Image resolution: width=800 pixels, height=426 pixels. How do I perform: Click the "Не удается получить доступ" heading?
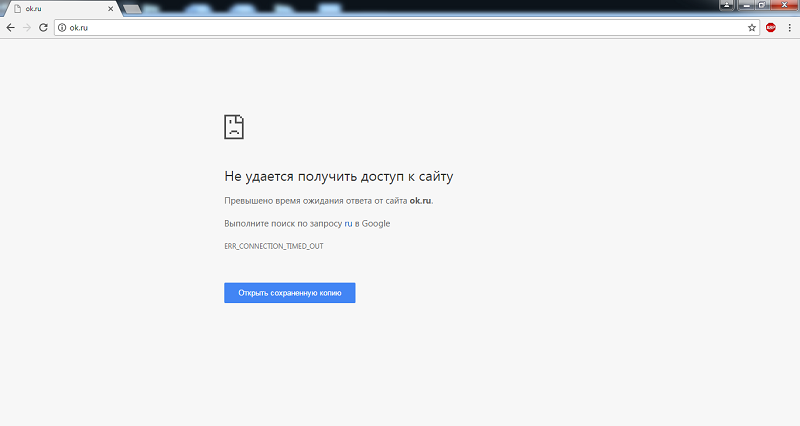tap(338, 176)
